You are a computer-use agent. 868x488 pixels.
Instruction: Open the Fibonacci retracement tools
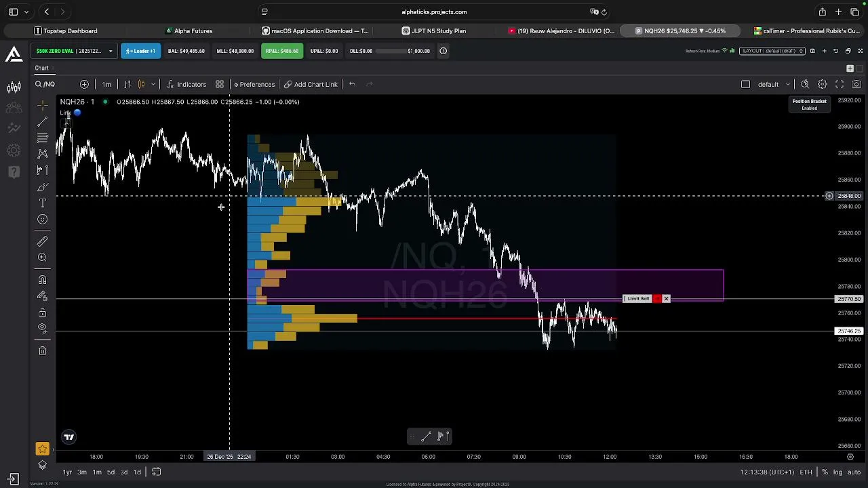(42, 138)
